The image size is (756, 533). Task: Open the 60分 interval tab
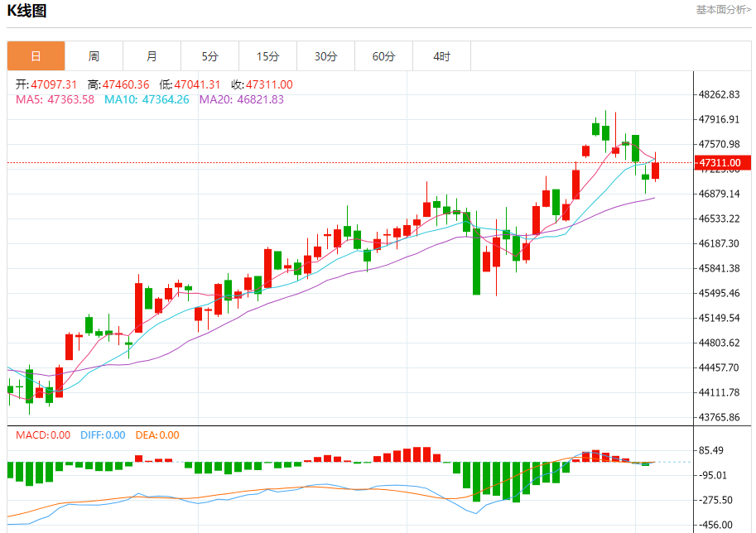click(x=383, y=56)
